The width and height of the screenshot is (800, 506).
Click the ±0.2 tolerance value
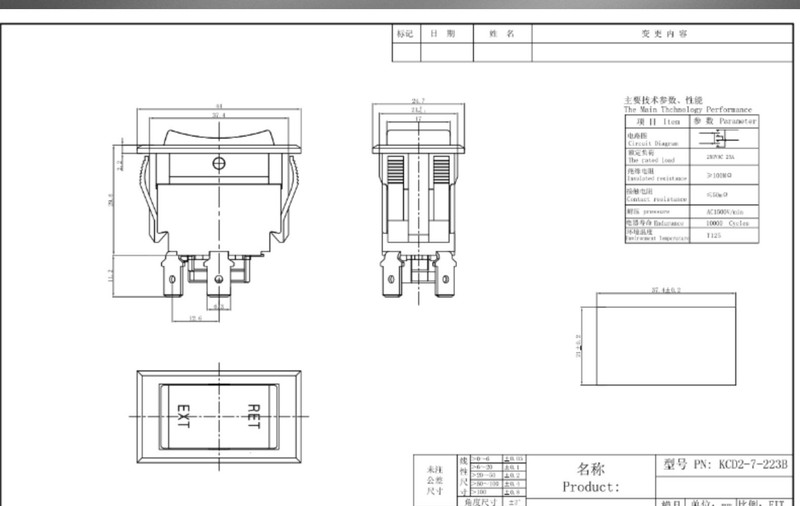pyautogui.click(x=513, y=475)
